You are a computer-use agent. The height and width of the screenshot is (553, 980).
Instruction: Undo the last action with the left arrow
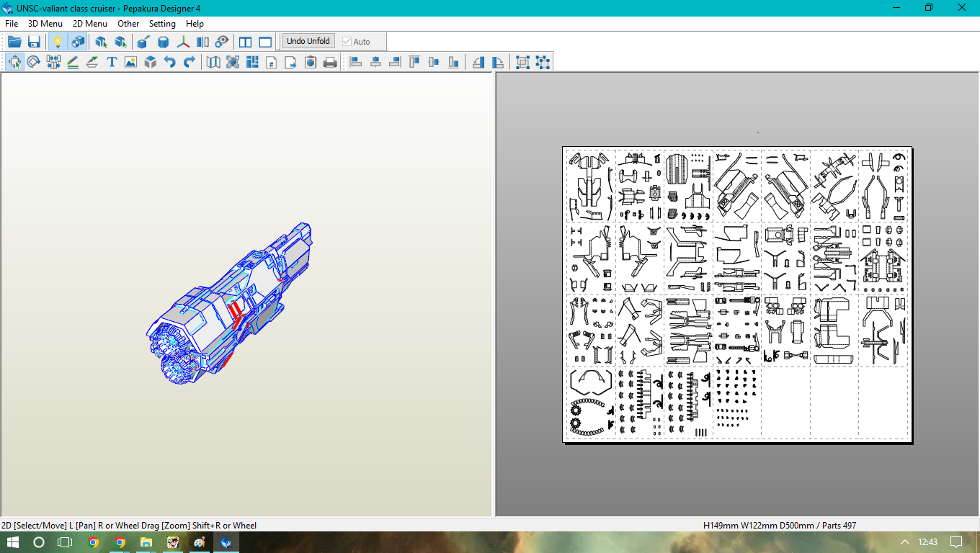click(x=169, y=62)
